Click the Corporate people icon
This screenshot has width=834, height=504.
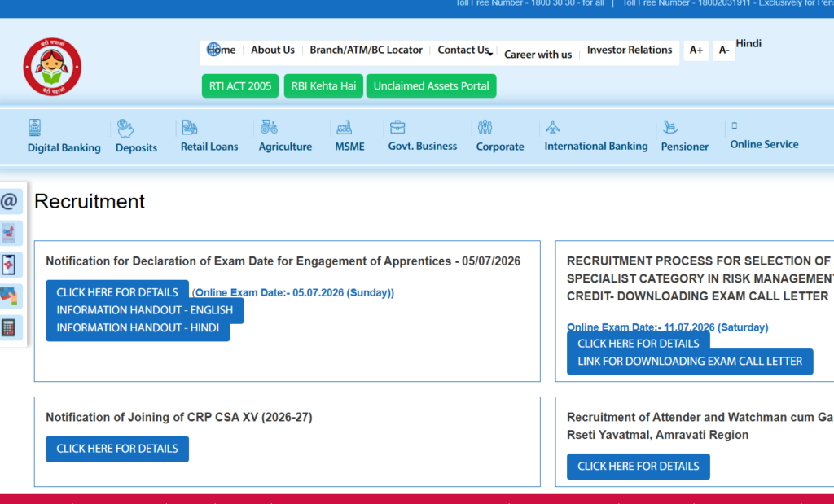coord(485,127)
